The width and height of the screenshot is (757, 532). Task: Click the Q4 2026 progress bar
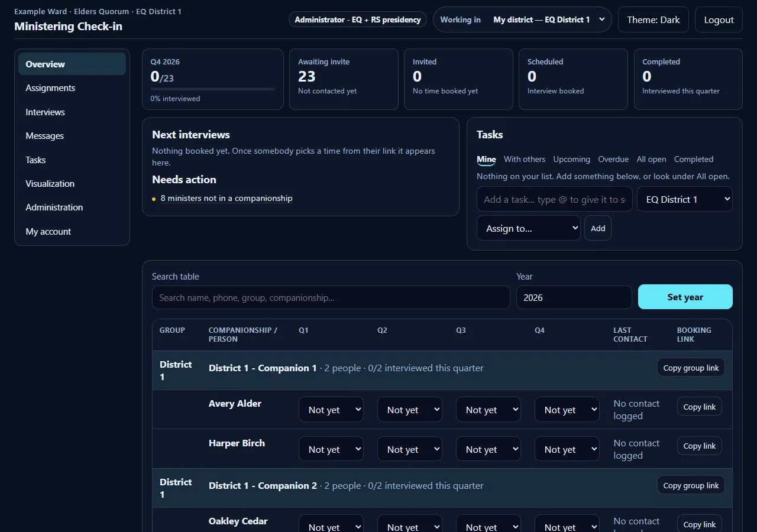coord(212,89)
